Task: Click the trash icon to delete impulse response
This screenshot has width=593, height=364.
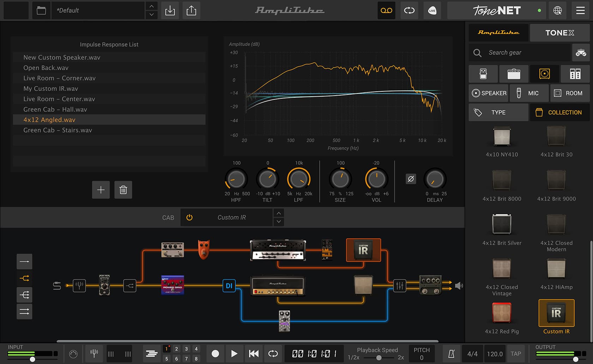Action: pos(123,190)
